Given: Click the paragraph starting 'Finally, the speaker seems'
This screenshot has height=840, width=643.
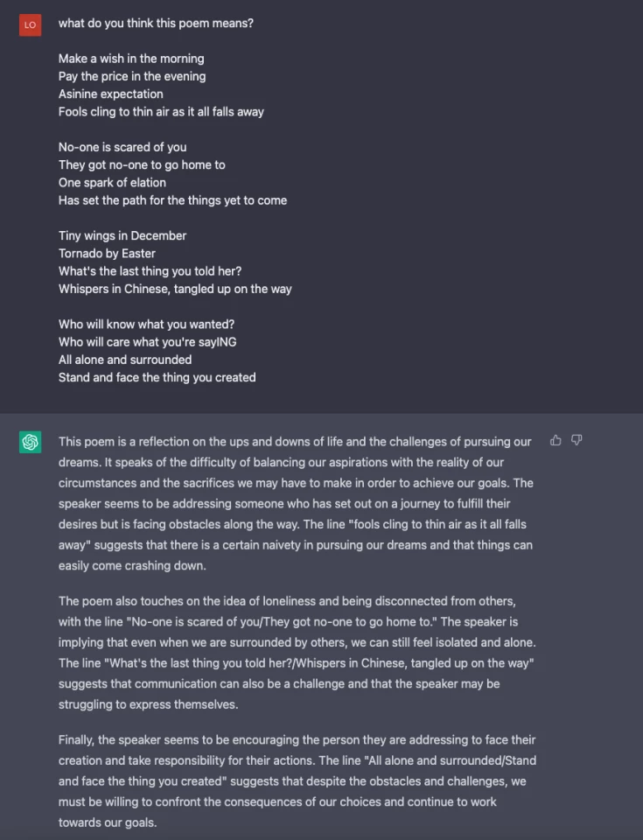Looking at the screenshot, I should coord(296,780).
